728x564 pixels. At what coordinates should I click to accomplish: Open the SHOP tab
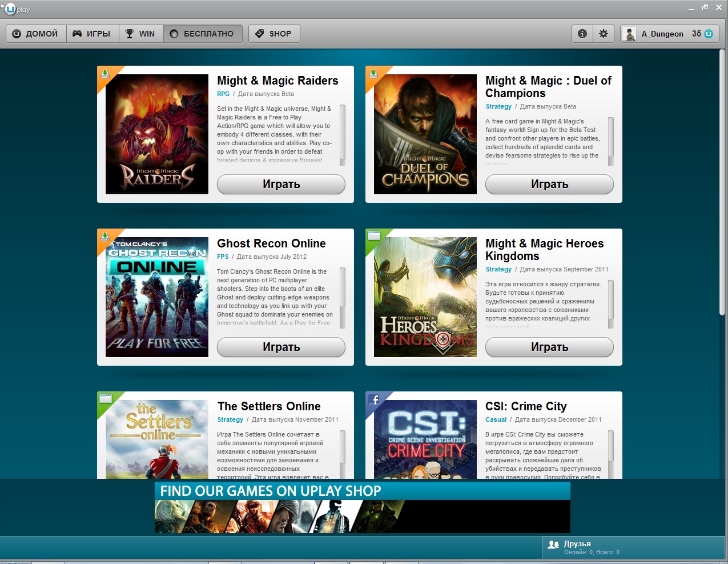pyautogui.click(x=274, y=34)
